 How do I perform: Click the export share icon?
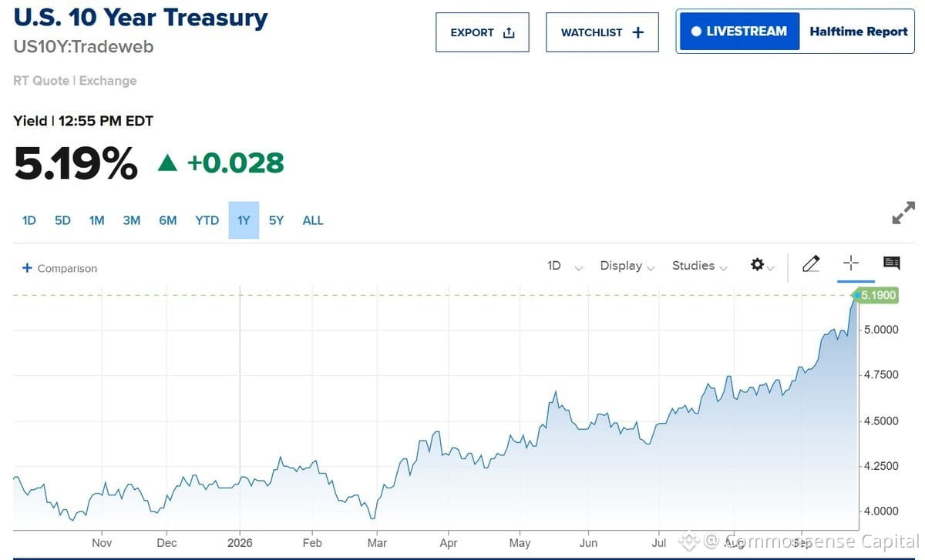click(x=508, y=32)
